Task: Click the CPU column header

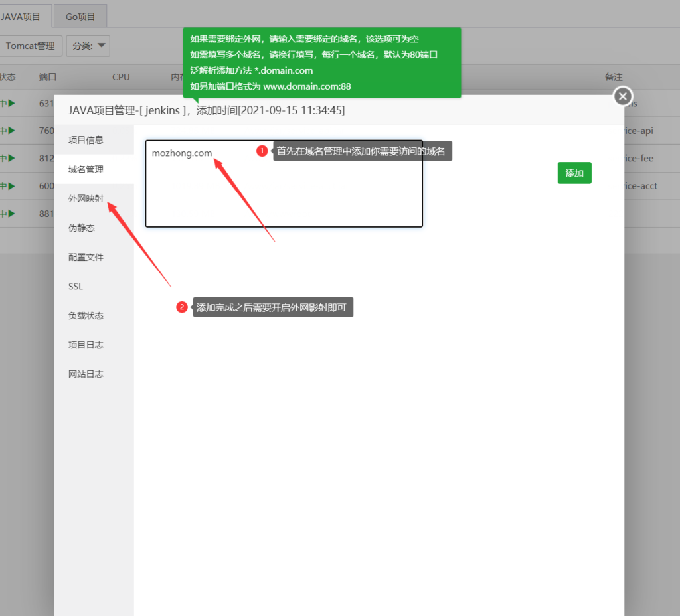Action: click(121, 77)
